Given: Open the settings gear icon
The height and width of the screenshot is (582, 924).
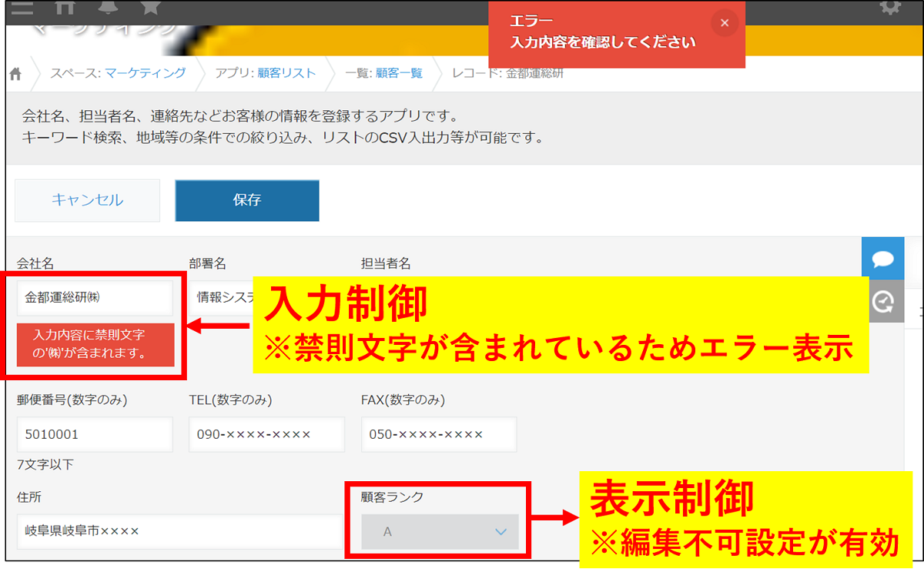Looking at the screenshot, I should [x=889, y=8].
